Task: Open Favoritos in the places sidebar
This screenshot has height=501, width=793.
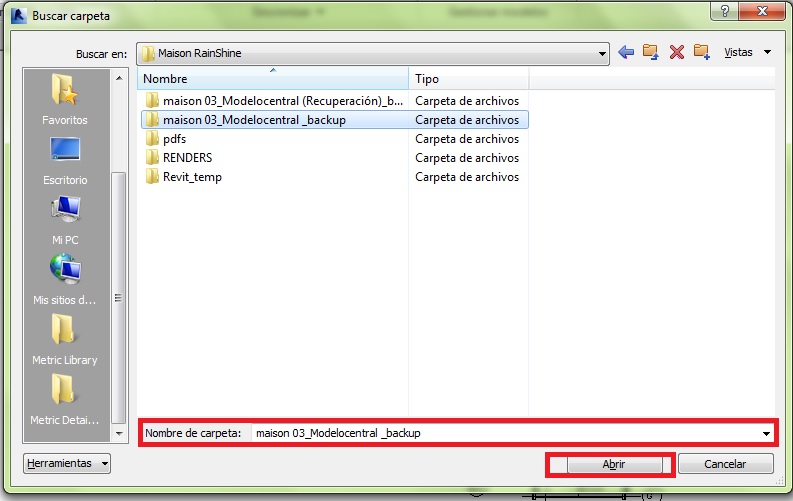Action: [65, 99]
